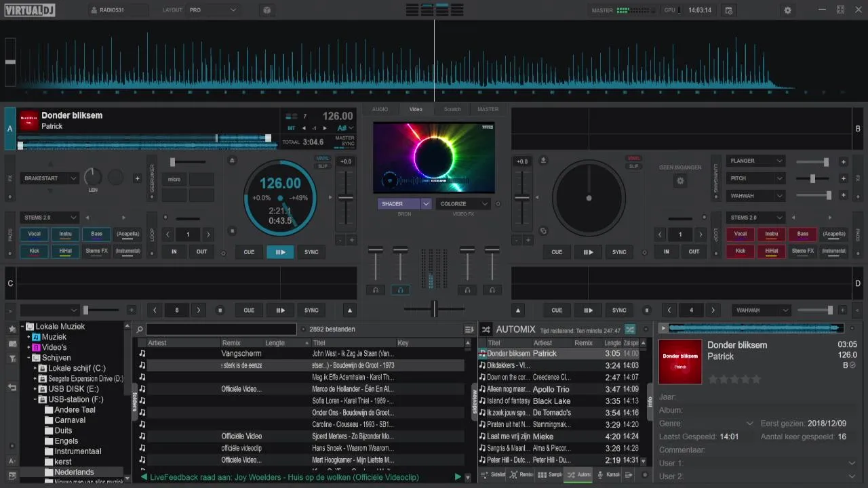Open the settings gear in top bar
Screen dimensions: 868x488
[x=787, y=10]
